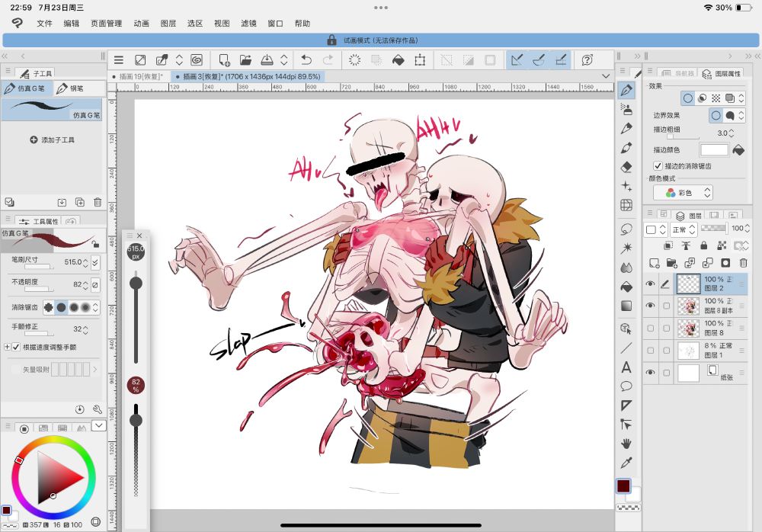Select the Eyedropper tool
The height and width of the screenshot is (532, 762).
(626, 463)
